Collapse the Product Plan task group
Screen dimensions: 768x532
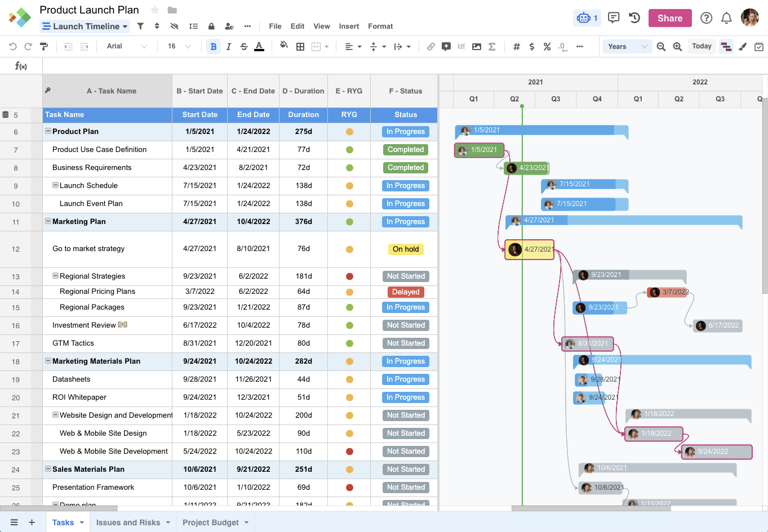[47, 131]
